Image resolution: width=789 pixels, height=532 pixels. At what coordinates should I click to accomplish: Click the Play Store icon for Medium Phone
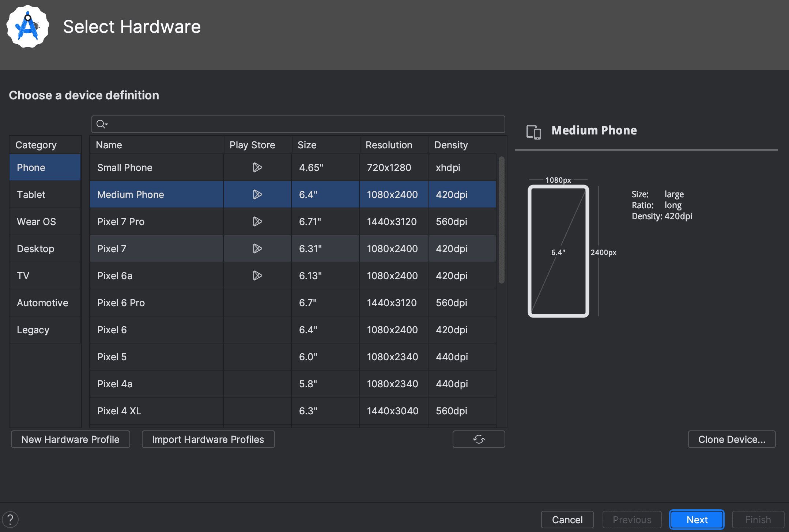pyautogui.click(x=257, y=194)
